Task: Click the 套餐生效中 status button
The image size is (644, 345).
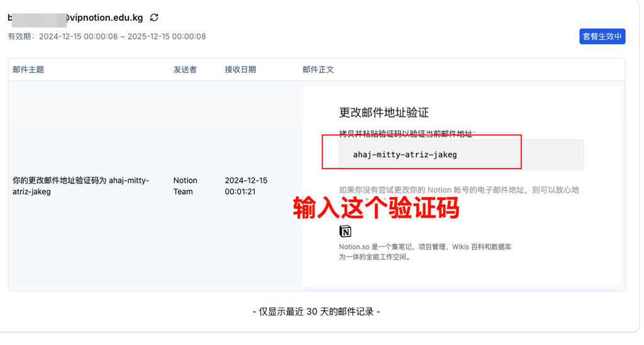Action: coord(602,36)
